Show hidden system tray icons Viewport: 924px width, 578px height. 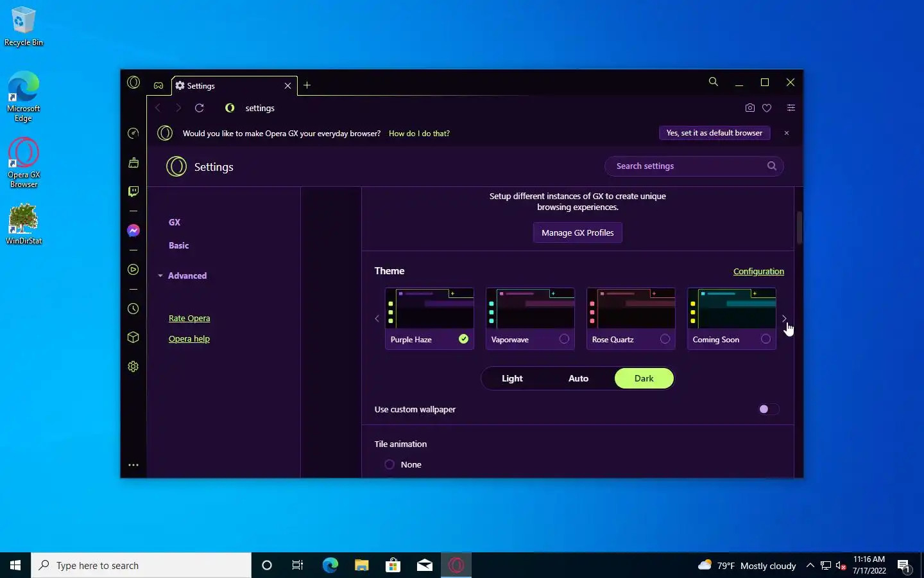pos(810,565)
